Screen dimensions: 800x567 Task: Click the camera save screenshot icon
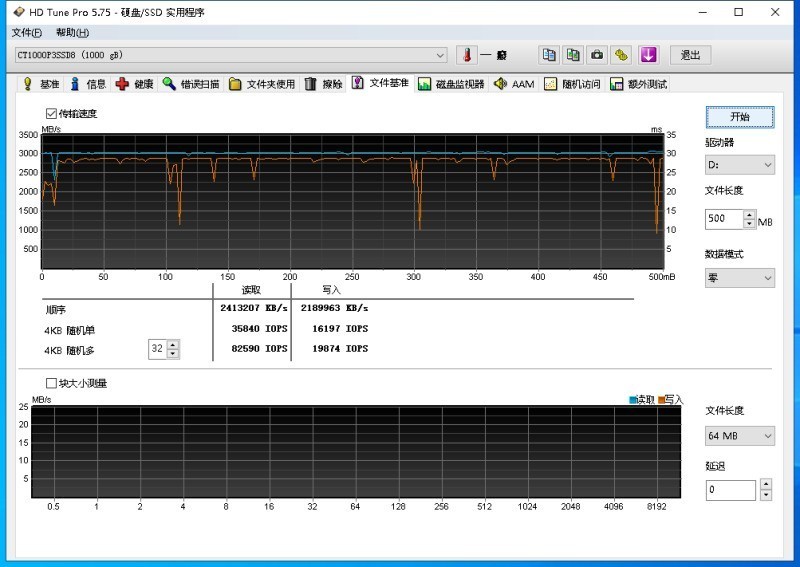coord(597,55)
